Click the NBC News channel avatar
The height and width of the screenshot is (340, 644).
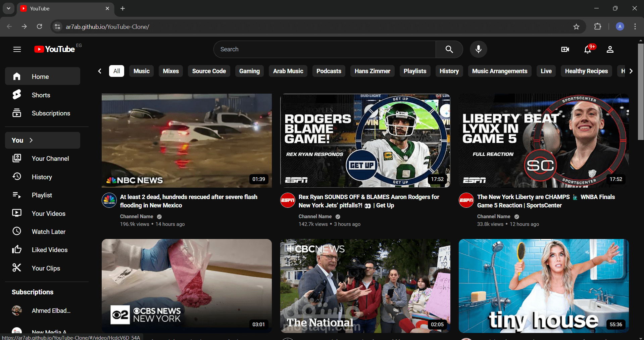tap(109, 200)
